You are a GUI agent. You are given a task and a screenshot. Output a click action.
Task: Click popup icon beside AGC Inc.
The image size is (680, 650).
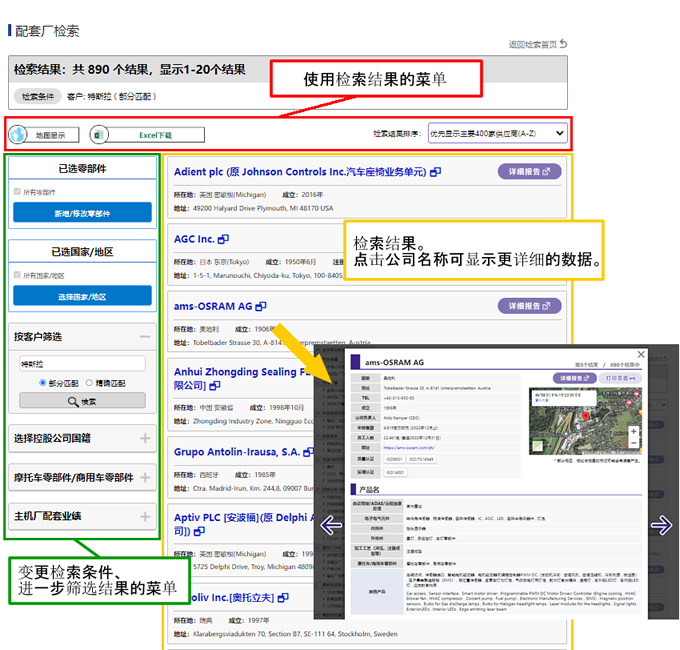[x=224, y=239]
